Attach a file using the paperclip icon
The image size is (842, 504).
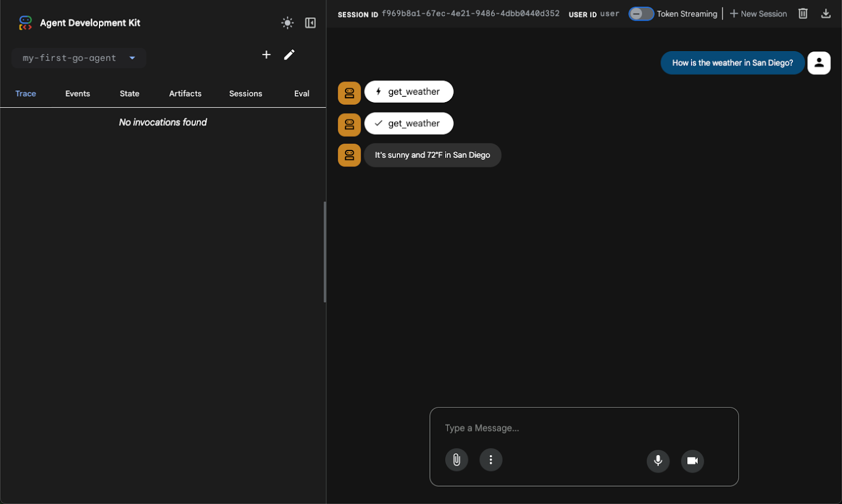[457, 460]
